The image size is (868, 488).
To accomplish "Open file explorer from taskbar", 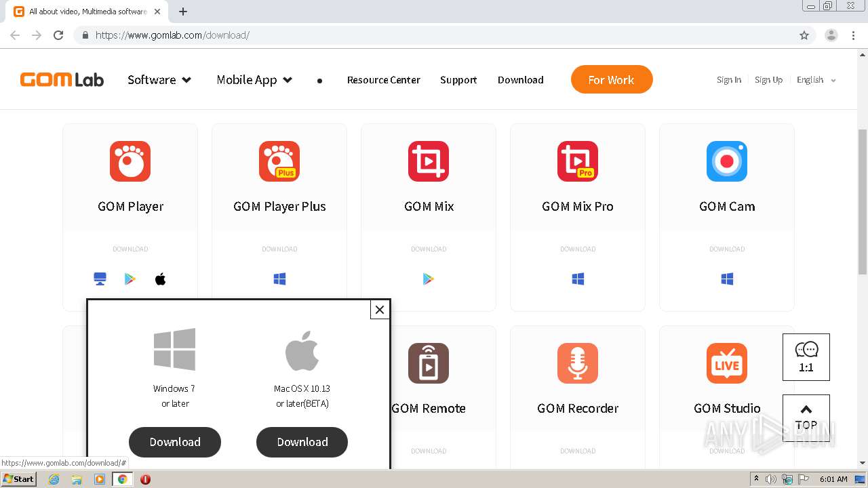I will tap(77, 479).
